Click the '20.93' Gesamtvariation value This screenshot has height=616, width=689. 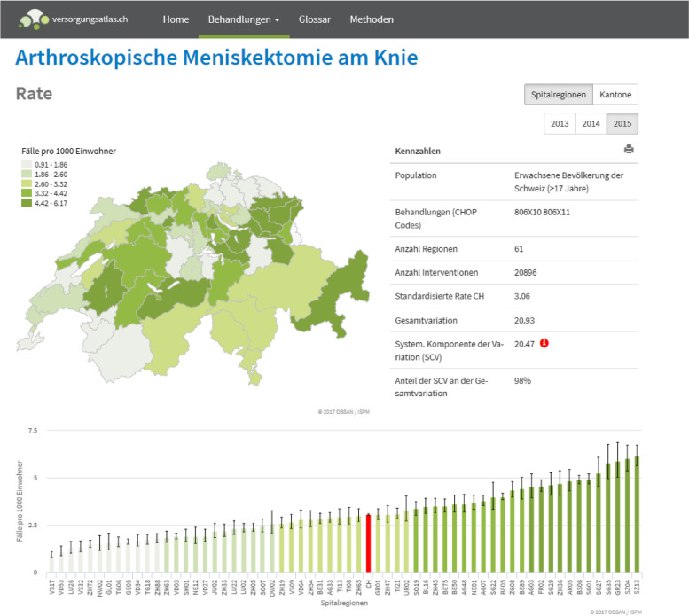click(524, 321)
